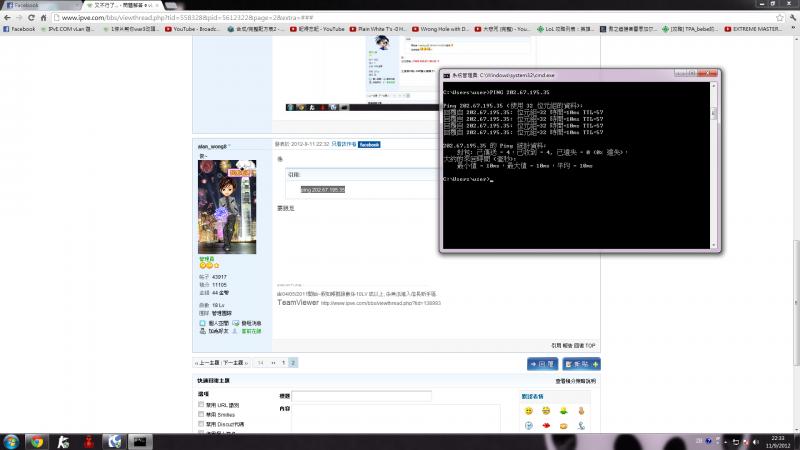Open Windows Start button

pyautogui.click(x=11, y=441)
